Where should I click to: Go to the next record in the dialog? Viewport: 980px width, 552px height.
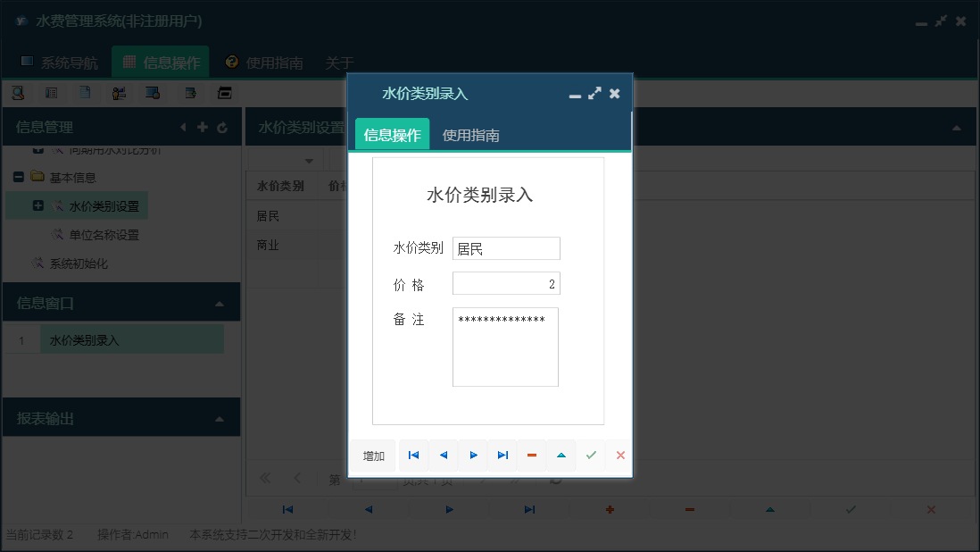point(472,456)
